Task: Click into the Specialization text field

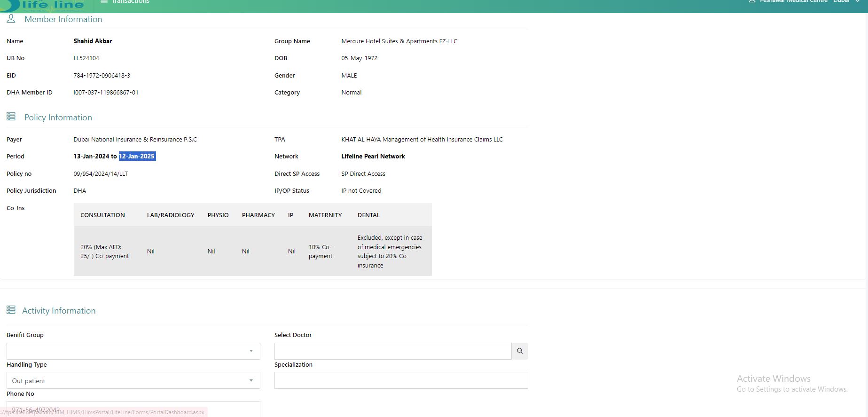Action: coord(401,380)
